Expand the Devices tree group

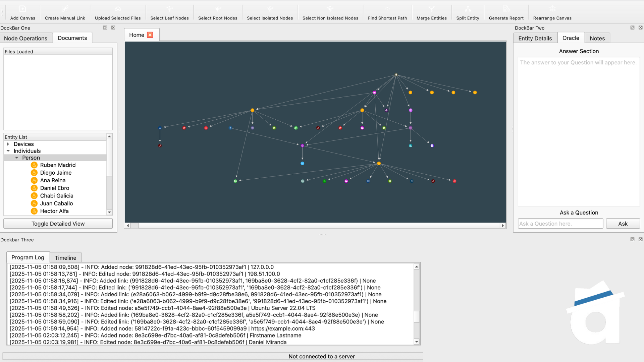8,144
